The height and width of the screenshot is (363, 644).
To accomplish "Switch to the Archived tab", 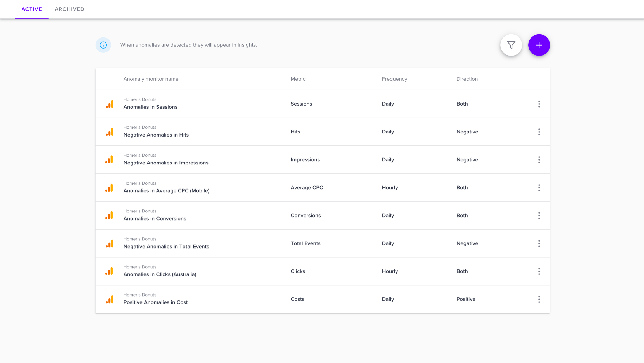I will pos(69,9).
